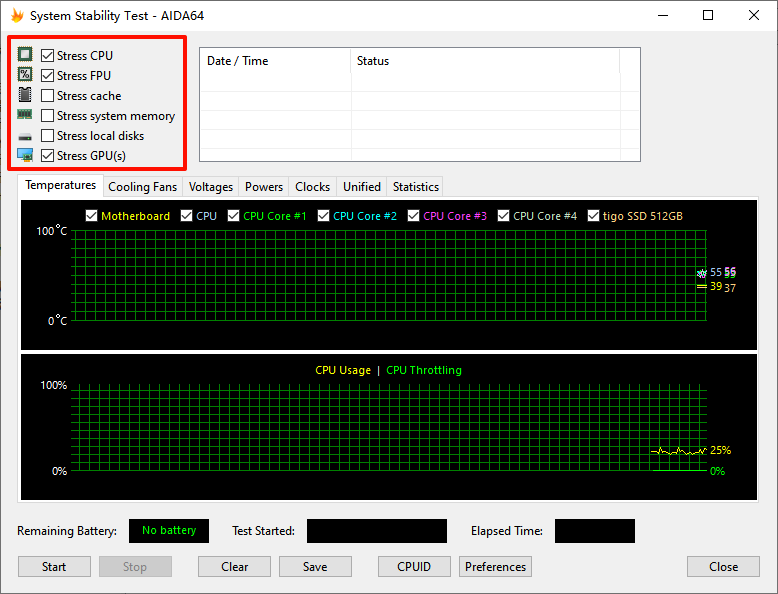Toggle the tigo SSD 512GB checkbox
Image resolution: width=778 pixels, height=594 pixels.
[593, 216]
